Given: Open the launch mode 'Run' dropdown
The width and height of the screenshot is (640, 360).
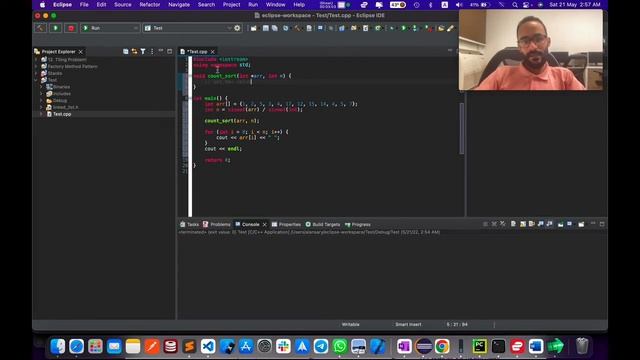Looking at the screenshot, I should (x=109, y=28).
